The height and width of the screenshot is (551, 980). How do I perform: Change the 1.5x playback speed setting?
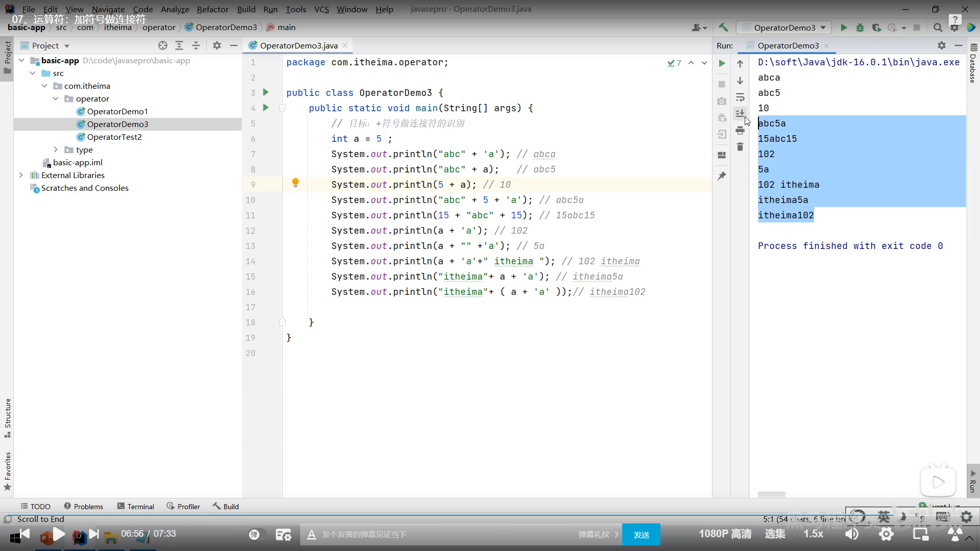point(813,534)
